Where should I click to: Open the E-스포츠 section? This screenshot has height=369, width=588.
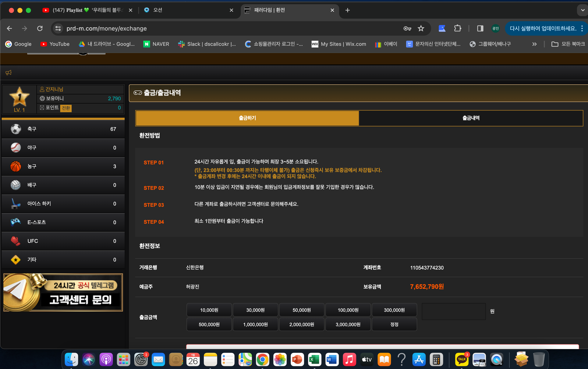63,222
